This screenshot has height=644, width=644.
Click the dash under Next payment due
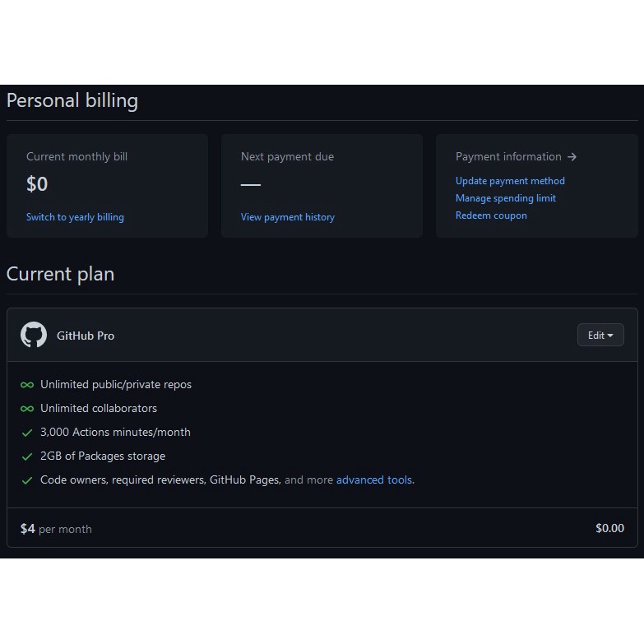[x=251, y=185]
